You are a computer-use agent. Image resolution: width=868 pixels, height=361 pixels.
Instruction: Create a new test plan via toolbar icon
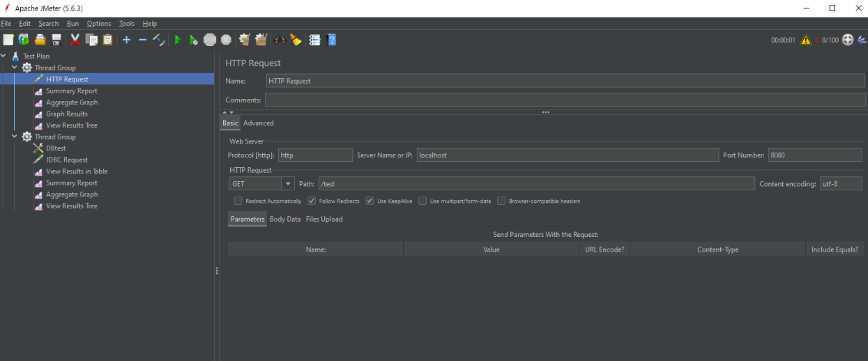[8, 40]
